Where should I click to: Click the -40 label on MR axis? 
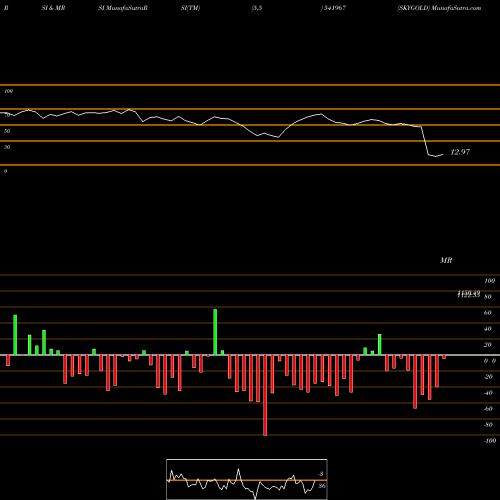coord(488,393)
